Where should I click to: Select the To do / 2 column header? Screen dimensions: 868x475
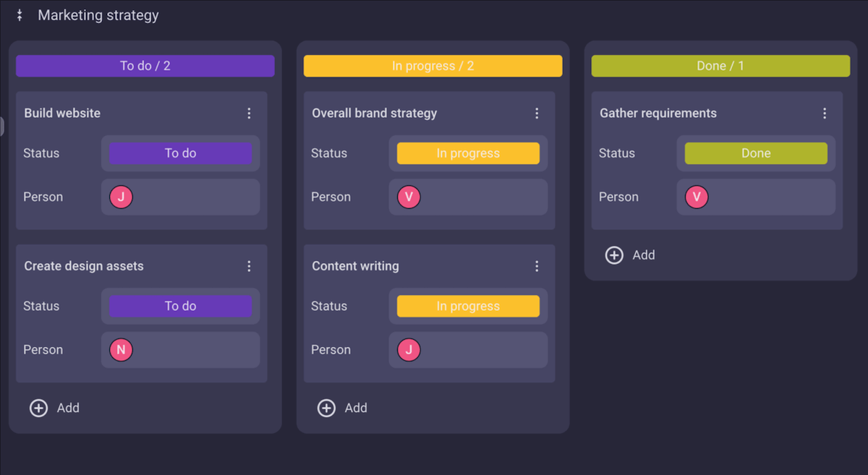click(x=145, y=66)
